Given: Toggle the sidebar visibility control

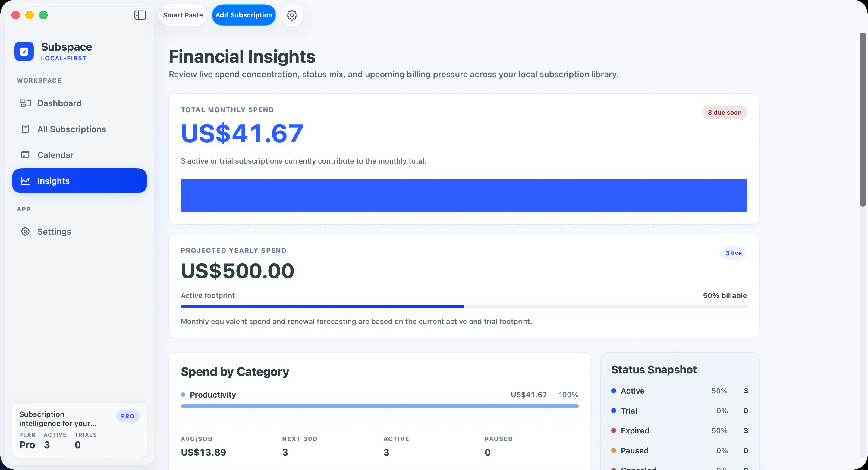Looking at the screenshot, I should (x=140, y=15).
